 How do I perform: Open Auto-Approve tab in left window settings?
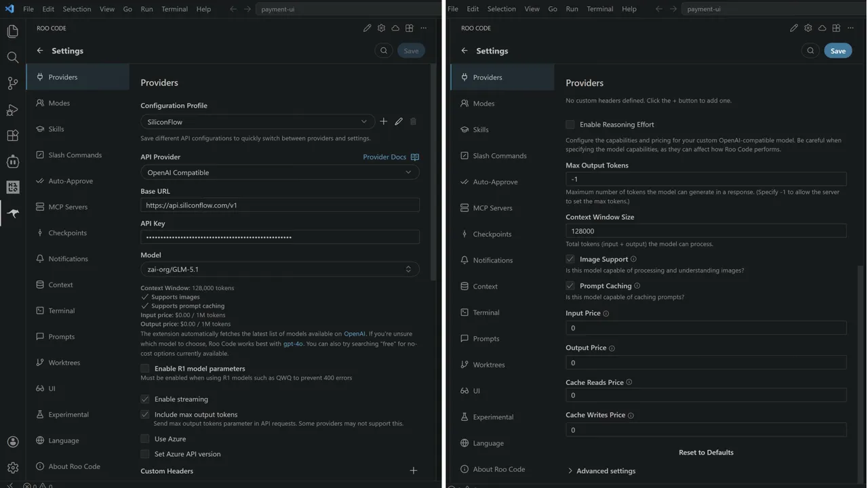coord(78,181)
